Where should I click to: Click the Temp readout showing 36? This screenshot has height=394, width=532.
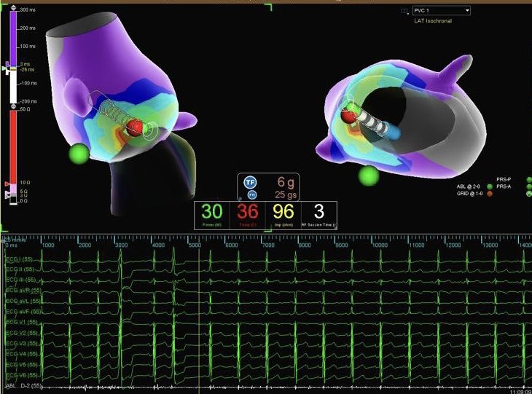tap(248, 215)
